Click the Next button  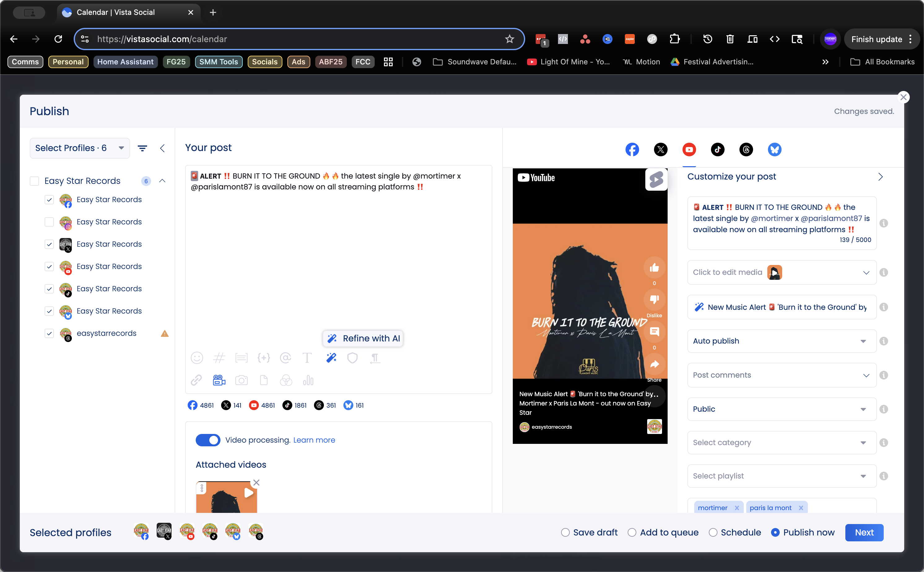point(864,533)
